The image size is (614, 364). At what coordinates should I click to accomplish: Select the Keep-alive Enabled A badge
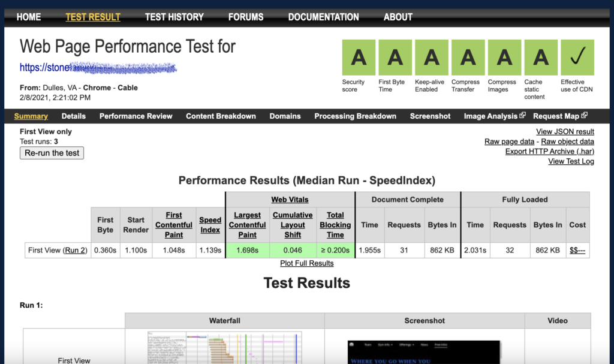tap(431, 57)
